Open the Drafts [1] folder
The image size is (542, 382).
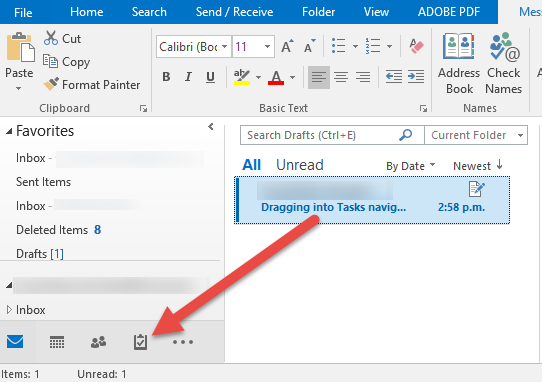pyautogui.click(x=40, y=254)
